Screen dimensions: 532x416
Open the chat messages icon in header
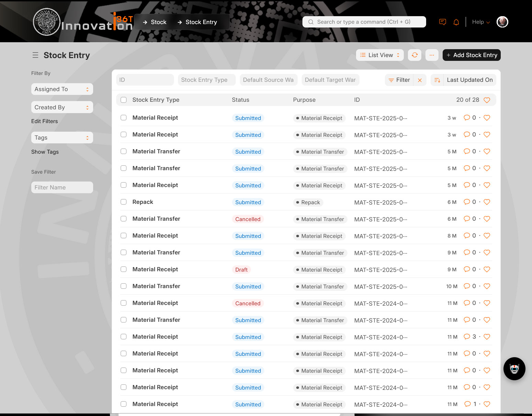point(443,22)
